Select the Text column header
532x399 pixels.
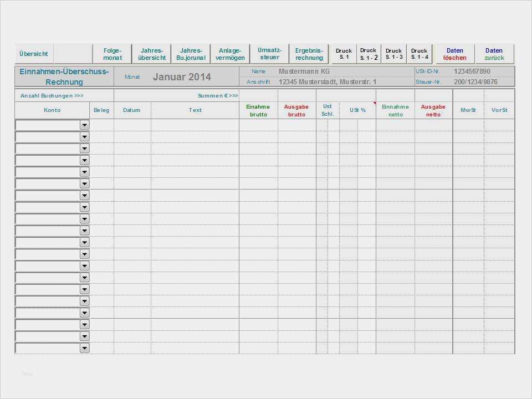195,110
